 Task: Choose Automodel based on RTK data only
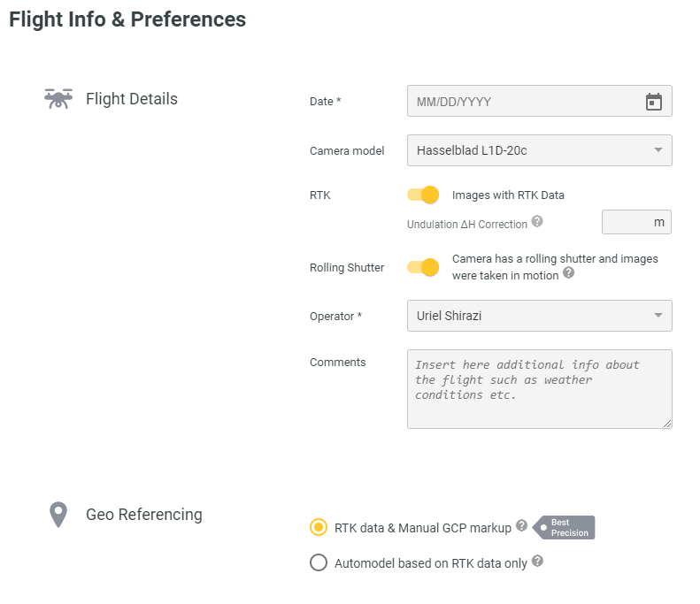[x=319, y=562]
